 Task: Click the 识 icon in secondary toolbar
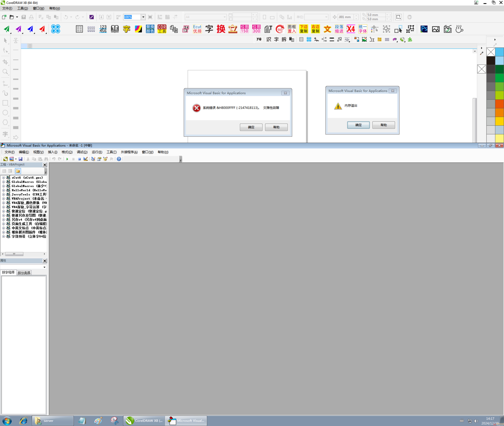(x=269, y=39)
